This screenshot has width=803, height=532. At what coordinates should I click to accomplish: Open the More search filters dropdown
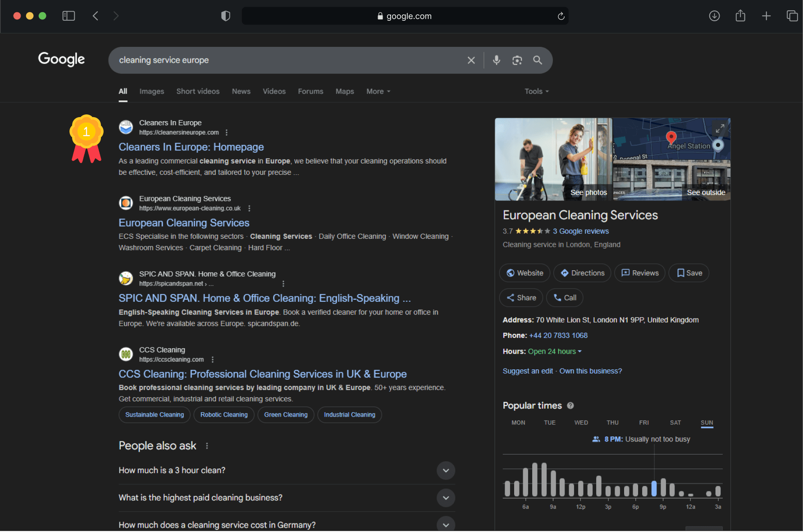click(378, 91)
